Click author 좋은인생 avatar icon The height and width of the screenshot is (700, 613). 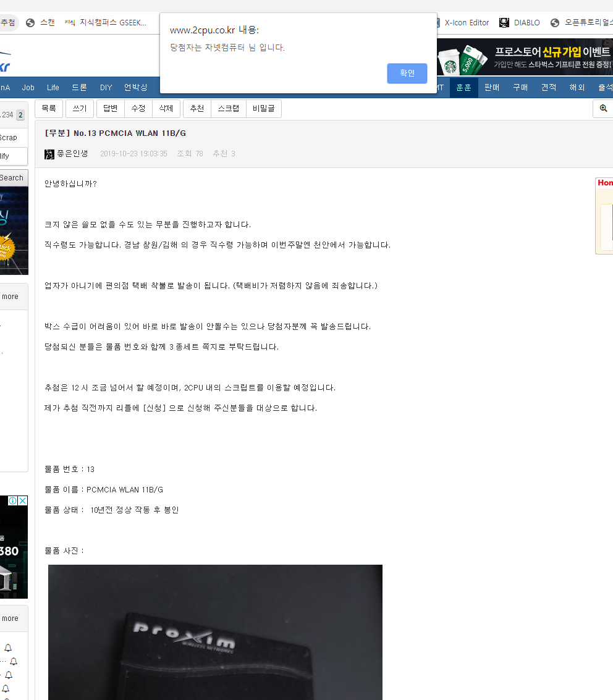pos(49,154)
